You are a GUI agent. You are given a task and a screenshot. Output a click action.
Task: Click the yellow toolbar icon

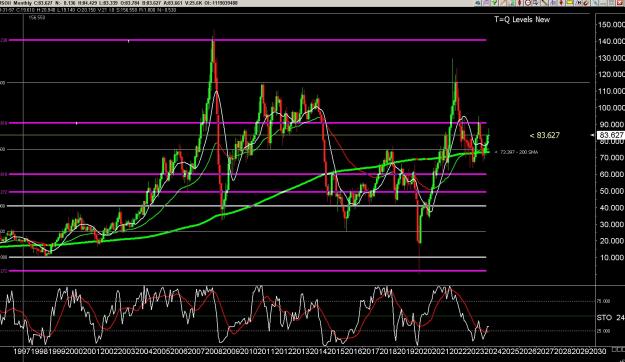[570, 3]
